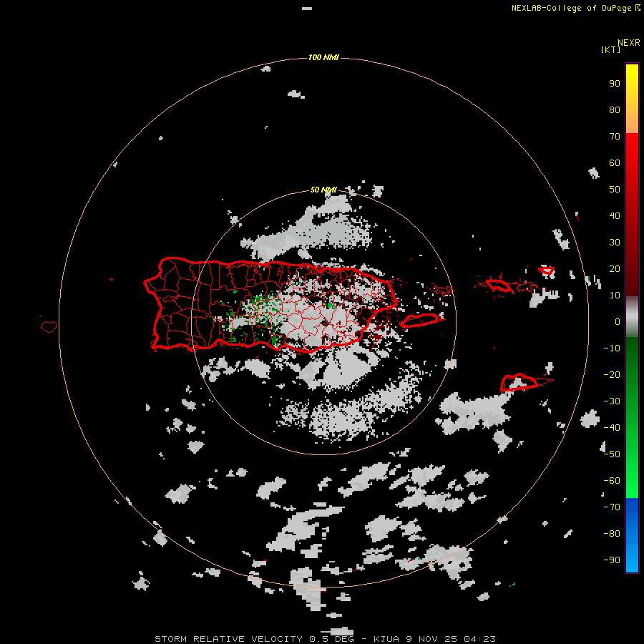Click the 10 value on velocity scale
The image size is (644, 644).
tap(615, 296)
